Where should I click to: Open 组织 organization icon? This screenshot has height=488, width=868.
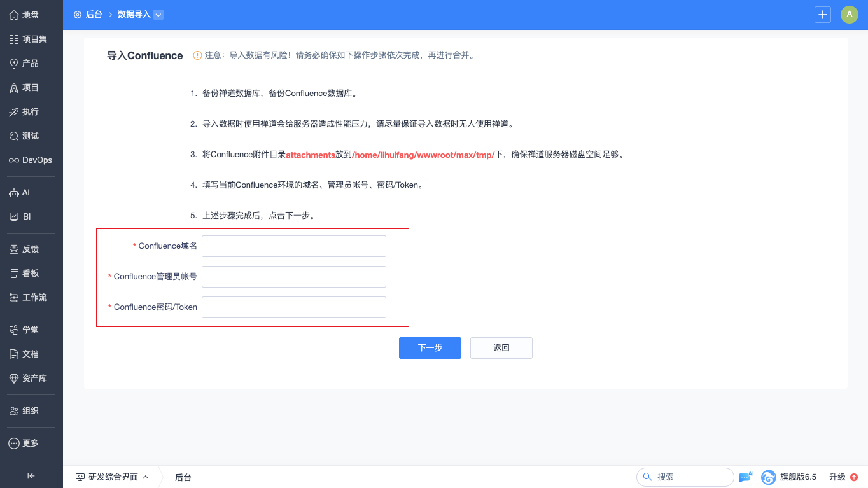pyautogui.click(x=14, y=410)
